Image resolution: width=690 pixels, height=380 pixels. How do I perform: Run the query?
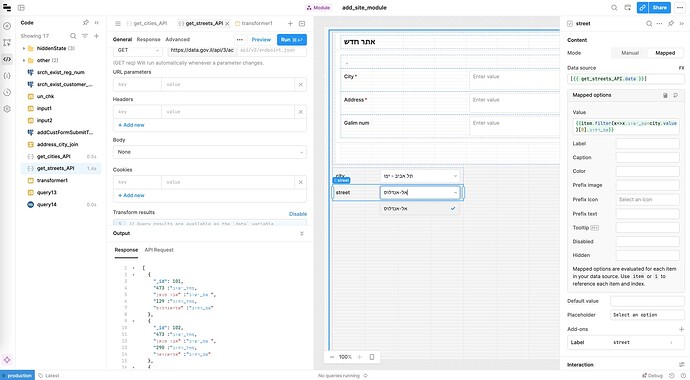tap(292, 40)
